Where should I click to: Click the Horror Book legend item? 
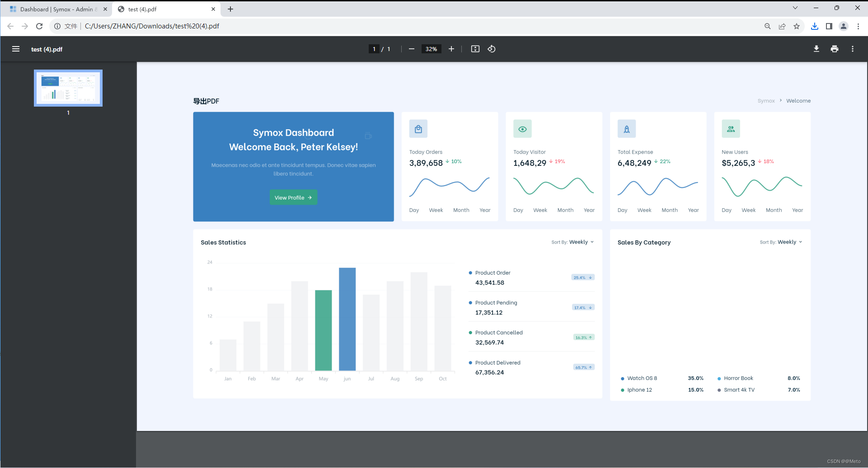point(735,378)
